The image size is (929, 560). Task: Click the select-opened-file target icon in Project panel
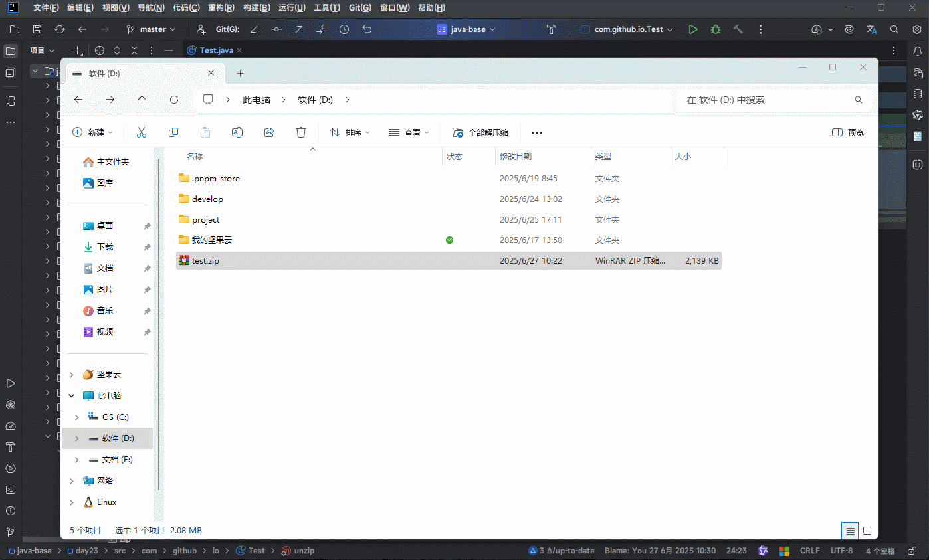point(100,50)
